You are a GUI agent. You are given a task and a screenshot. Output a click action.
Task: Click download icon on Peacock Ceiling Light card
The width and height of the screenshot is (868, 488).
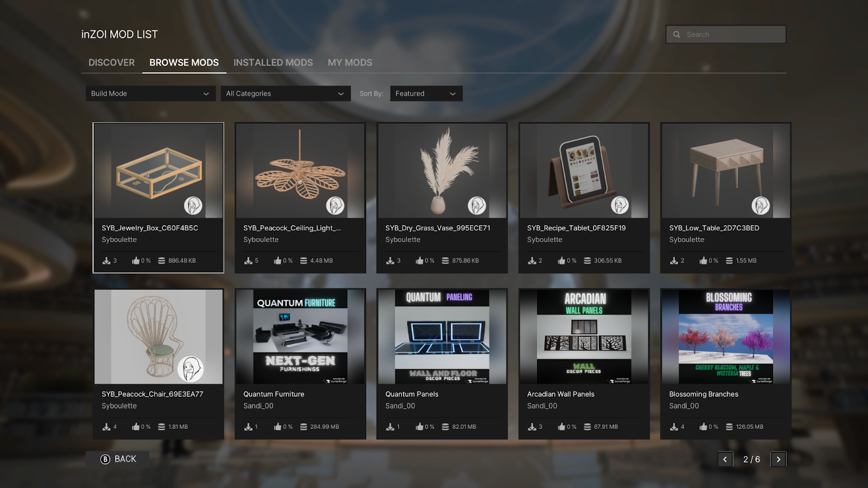(248, 261)
